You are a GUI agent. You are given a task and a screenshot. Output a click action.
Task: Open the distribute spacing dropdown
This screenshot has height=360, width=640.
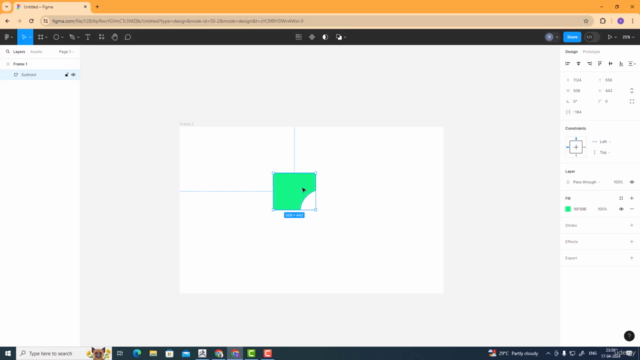[632, 64]
